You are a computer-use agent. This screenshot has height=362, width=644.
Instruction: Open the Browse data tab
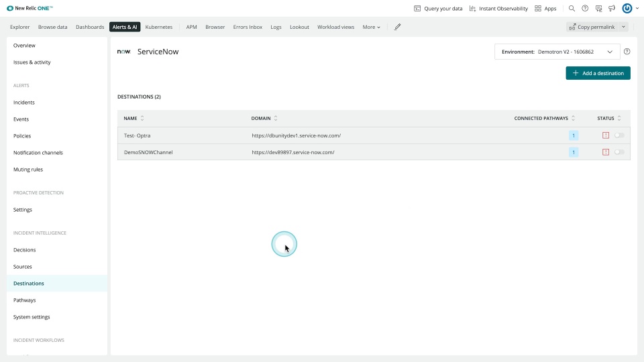(52, 27)
